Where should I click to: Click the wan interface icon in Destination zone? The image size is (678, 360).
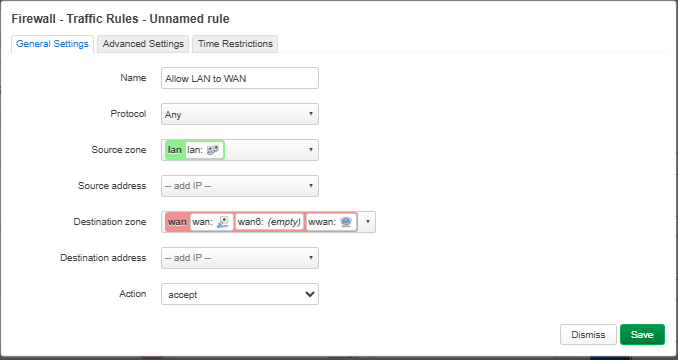coord(223,222)
